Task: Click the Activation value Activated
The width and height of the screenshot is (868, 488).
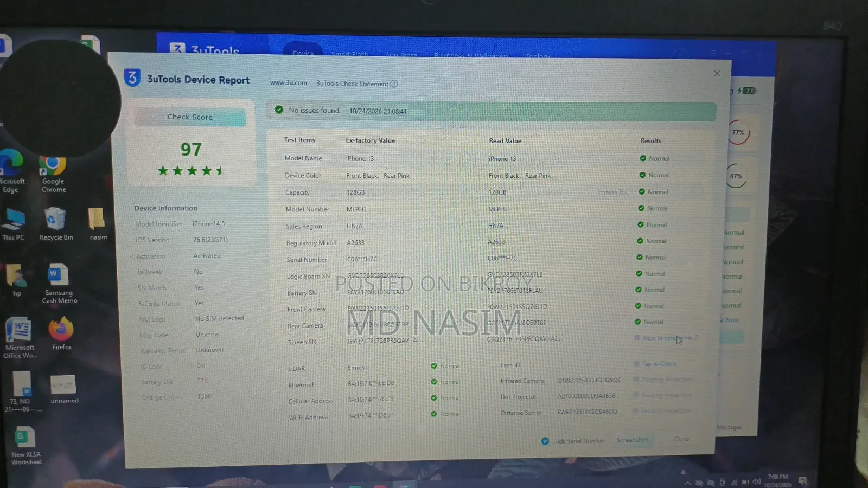Action: pos(207,256)
